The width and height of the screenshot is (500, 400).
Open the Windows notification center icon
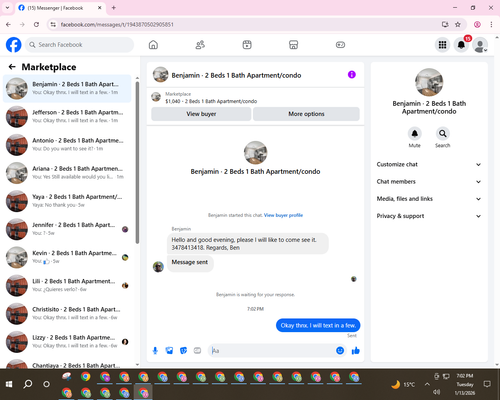(487, 384)
